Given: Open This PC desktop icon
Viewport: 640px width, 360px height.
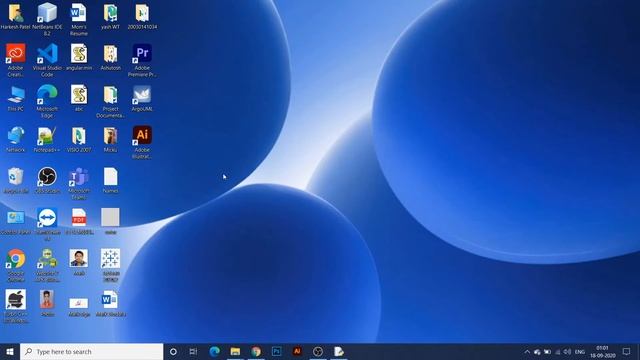Looking at the screenshot, I should (x=16, y=95).
